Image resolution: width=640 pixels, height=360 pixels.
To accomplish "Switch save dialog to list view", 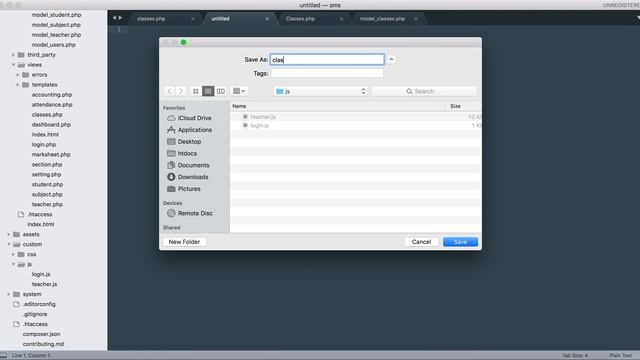I will (x=208, y=91).
